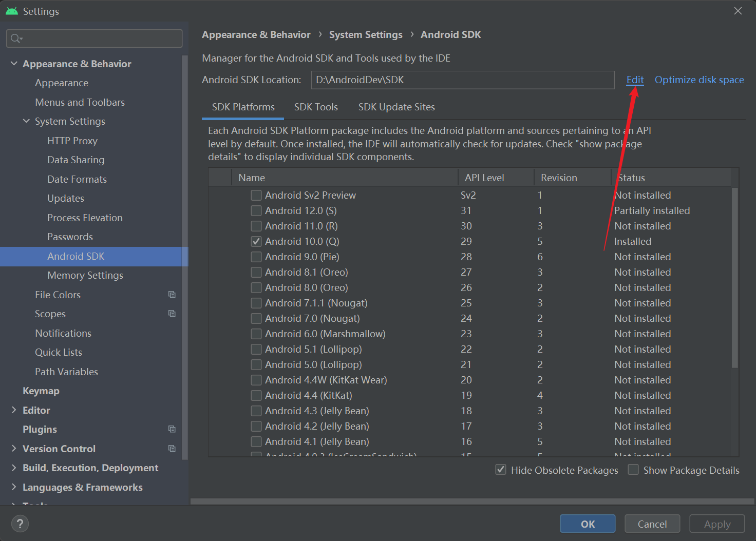Open Date Formats settings
Viewport: 756px width, 541px height.
(77, 179)
